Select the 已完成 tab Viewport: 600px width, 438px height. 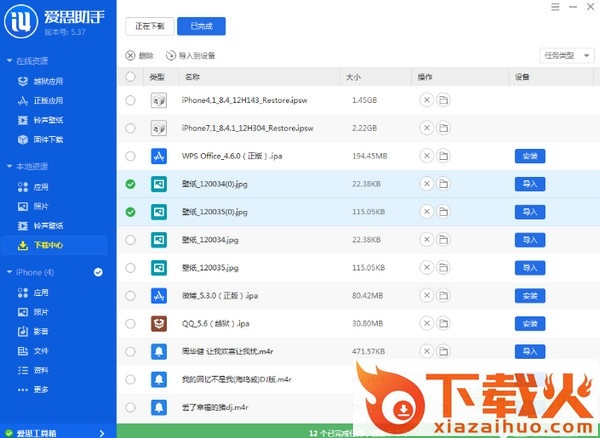(x=203, y=26)
